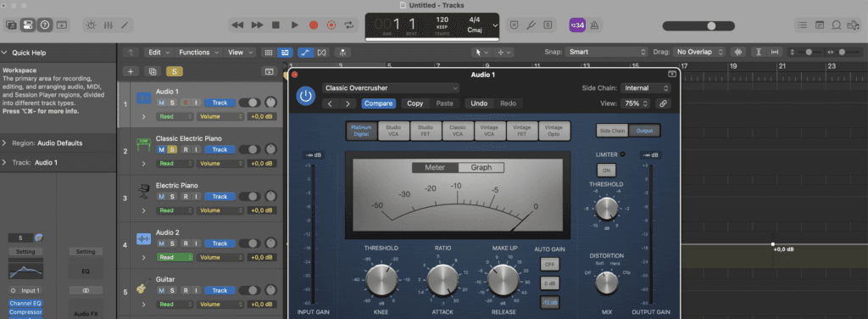Image resolution: width=868 pixels, height=319 pixels.
Task: Click the Copy button in plug-in header
Action: click(x=415, y=104)
